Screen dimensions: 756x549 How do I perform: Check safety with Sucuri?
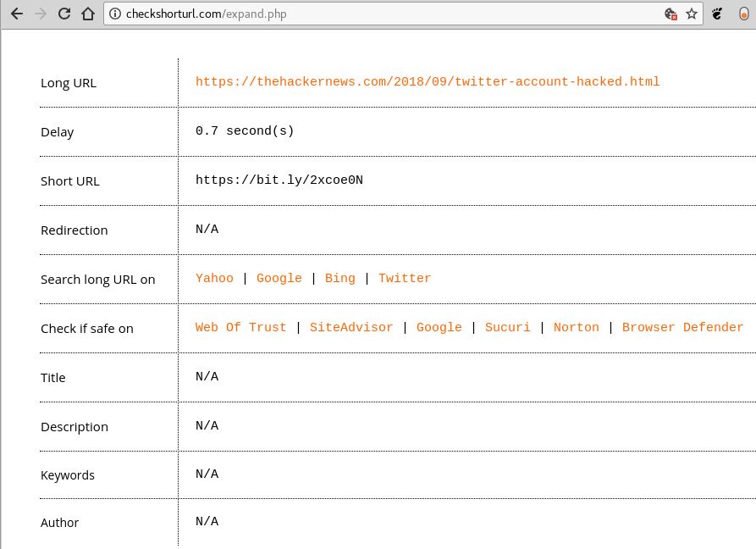tap(508, 328)
